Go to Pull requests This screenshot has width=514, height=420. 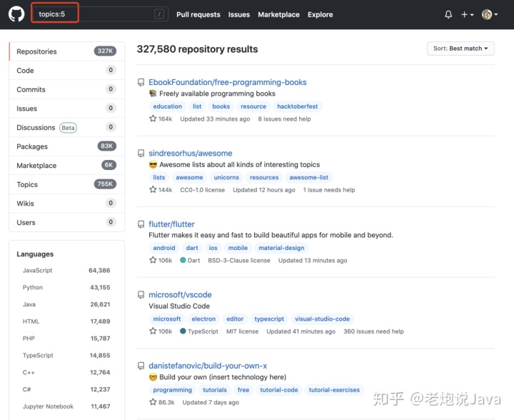[198, 14]
